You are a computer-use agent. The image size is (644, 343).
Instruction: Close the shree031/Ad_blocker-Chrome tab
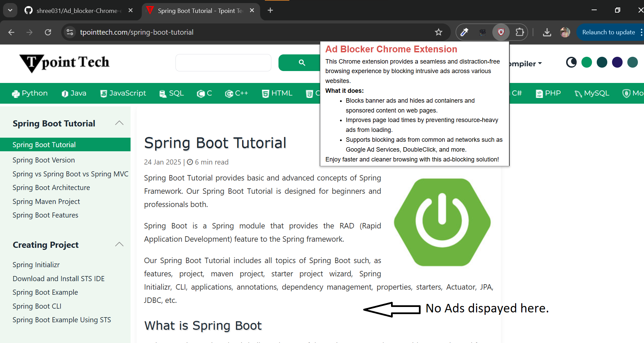click(131, 11)
